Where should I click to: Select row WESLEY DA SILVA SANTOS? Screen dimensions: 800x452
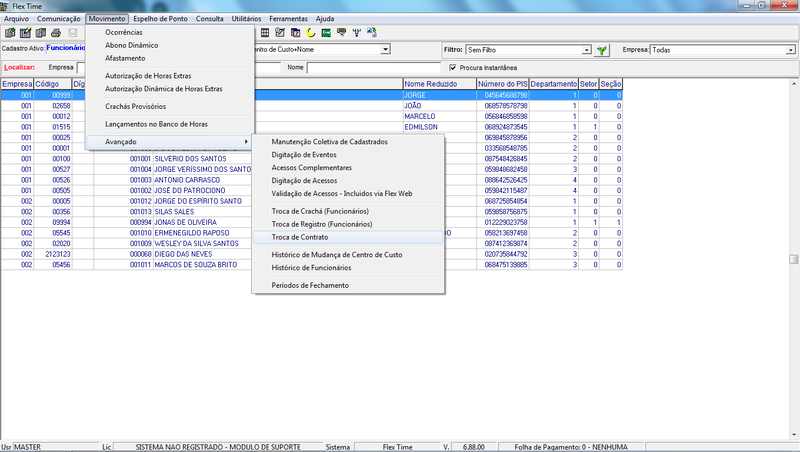[311, 243]
